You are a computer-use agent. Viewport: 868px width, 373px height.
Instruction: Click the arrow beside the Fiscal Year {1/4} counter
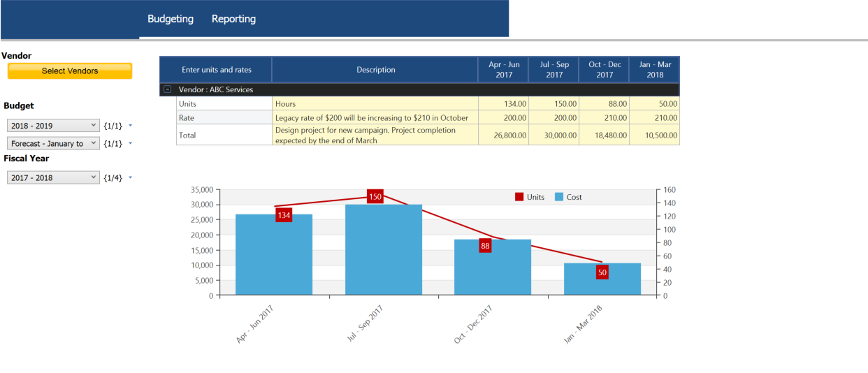pos(131,178)
